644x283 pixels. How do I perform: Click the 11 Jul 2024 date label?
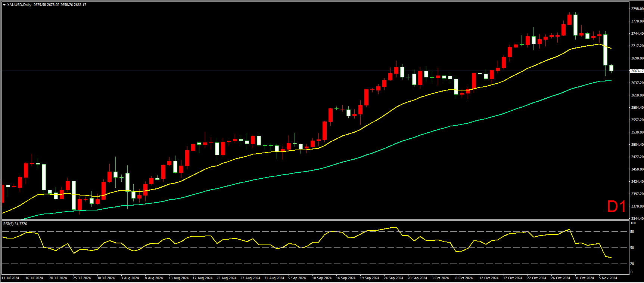point(10,278)
